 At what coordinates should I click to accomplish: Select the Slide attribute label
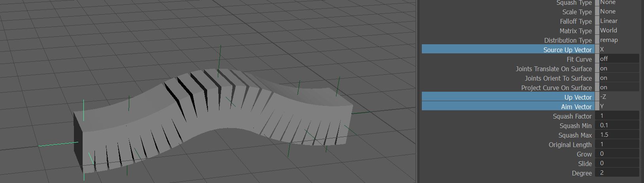[x=585, y=164]
